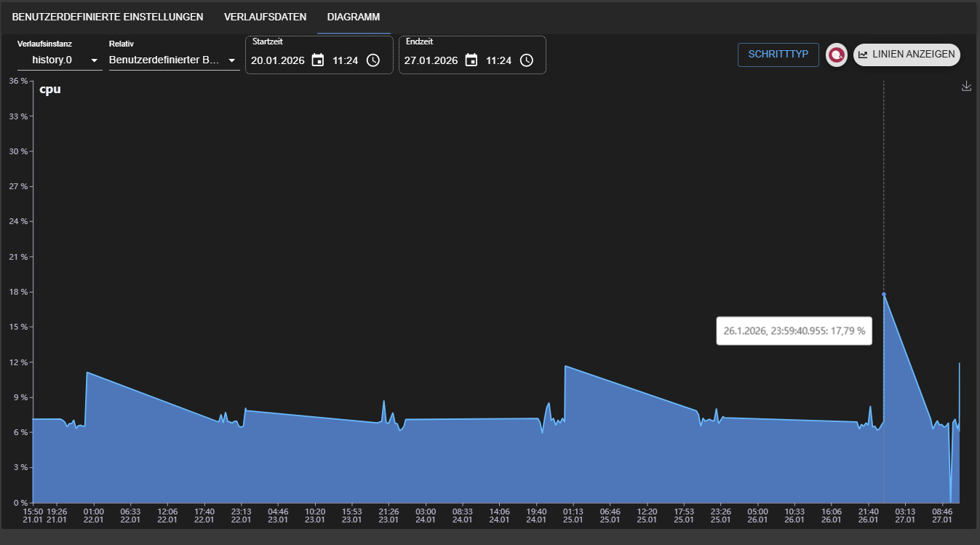Open the dropdown arrow next to history.0
The height and width of the screenshot is (545, 980).
[95, 61]
